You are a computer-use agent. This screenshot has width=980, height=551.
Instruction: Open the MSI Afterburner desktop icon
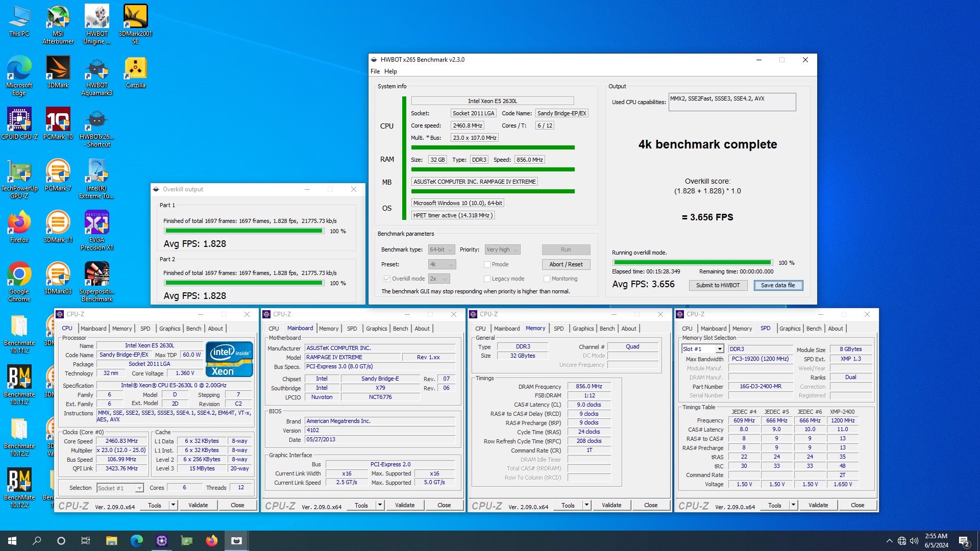click(x=58, y=24)
